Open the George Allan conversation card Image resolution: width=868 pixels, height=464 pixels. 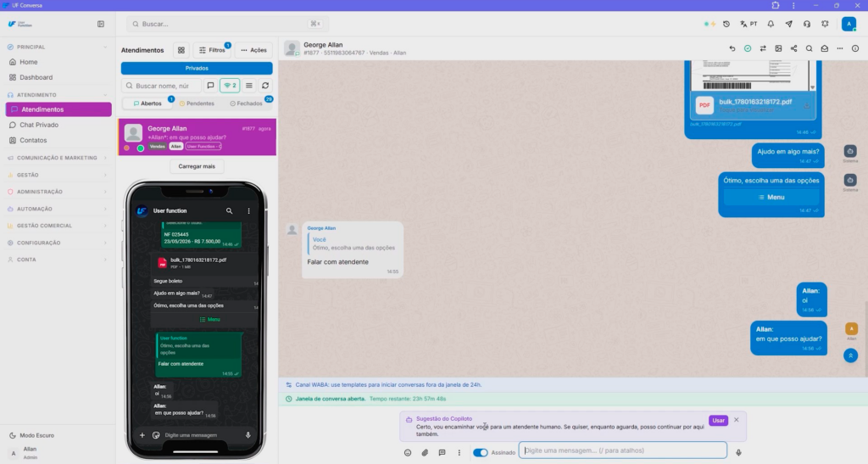(x=197, y=137)
